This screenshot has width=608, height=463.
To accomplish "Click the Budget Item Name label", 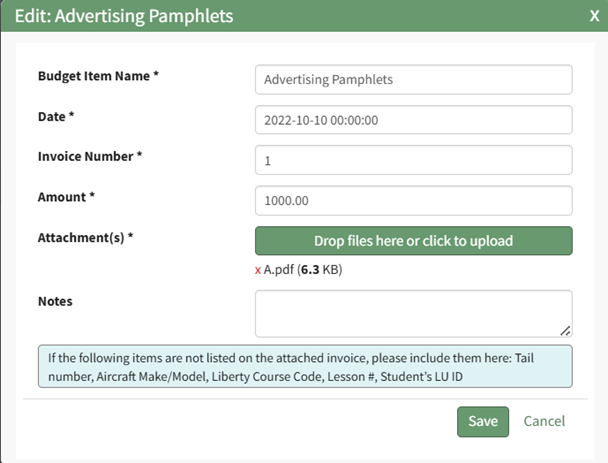I will [x=98, y=76].
